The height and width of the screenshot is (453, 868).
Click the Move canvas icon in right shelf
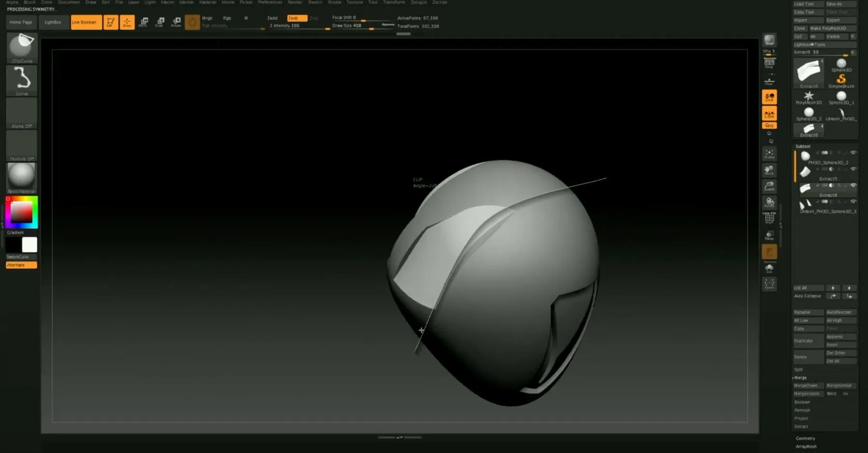coord(769,170)
